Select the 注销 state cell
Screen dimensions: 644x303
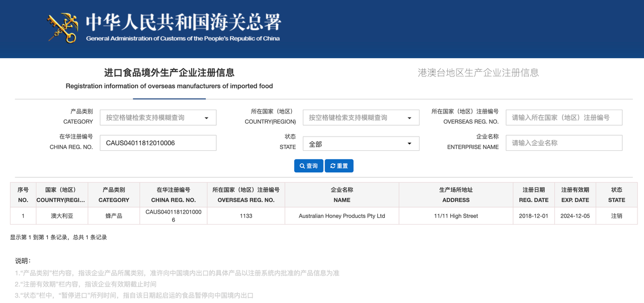[x=617, y=216]
